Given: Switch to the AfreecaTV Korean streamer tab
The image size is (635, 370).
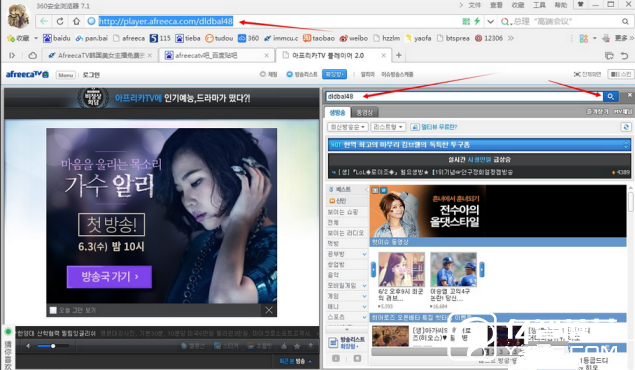Looking at the screenshot, I should click(100, 55).
